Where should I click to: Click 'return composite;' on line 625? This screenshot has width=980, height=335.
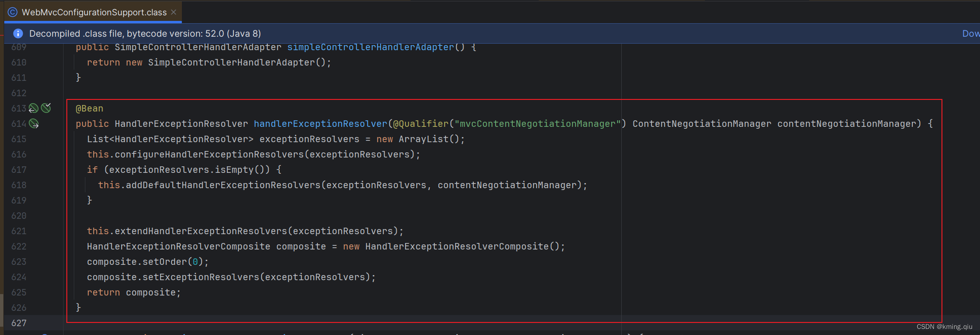pyautogui.click(x=134, y=292)
